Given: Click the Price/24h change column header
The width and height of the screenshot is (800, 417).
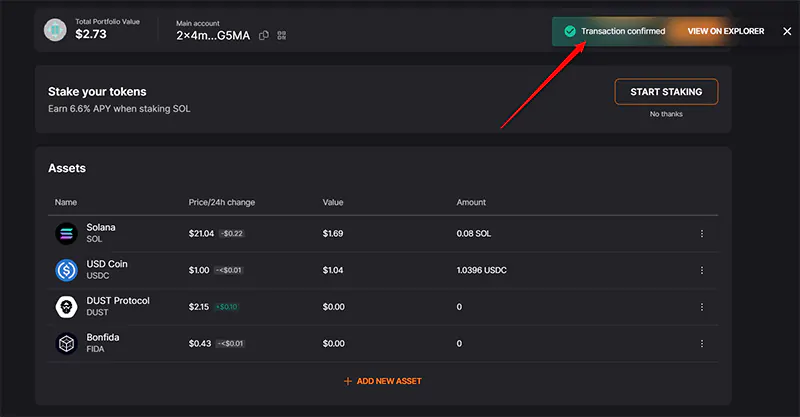Looking at the screenshot, I should [221, 202].
